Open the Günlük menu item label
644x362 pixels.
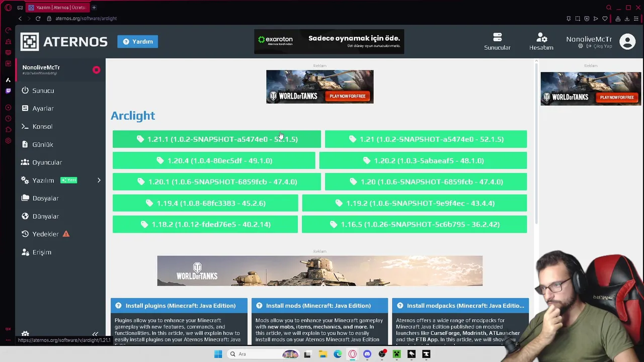(x=43, y=144)
